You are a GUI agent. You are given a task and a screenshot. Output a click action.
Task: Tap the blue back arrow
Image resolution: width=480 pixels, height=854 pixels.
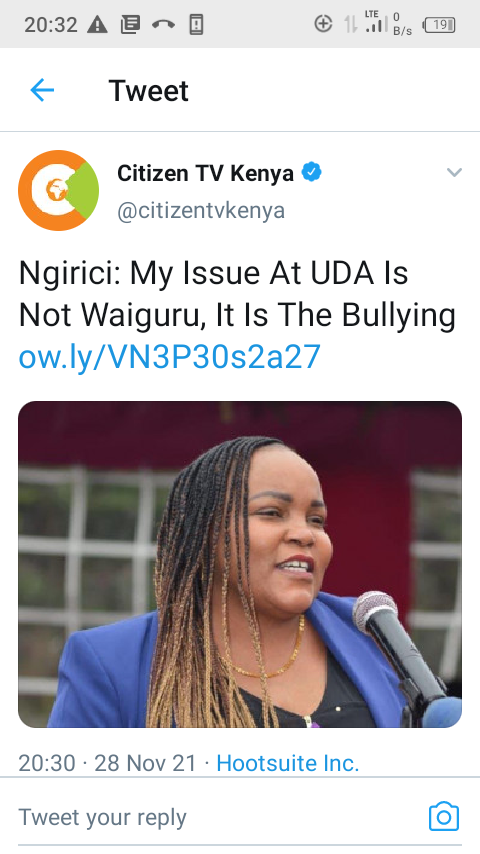pyautogui.click(x=42, y=90)
